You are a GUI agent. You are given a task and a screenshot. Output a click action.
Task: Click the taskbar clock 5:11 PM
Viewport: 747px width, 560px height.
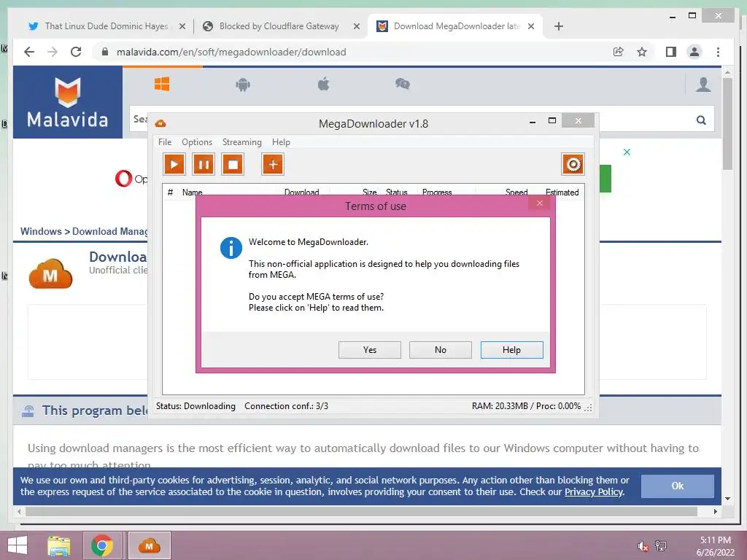click(715, 540)
